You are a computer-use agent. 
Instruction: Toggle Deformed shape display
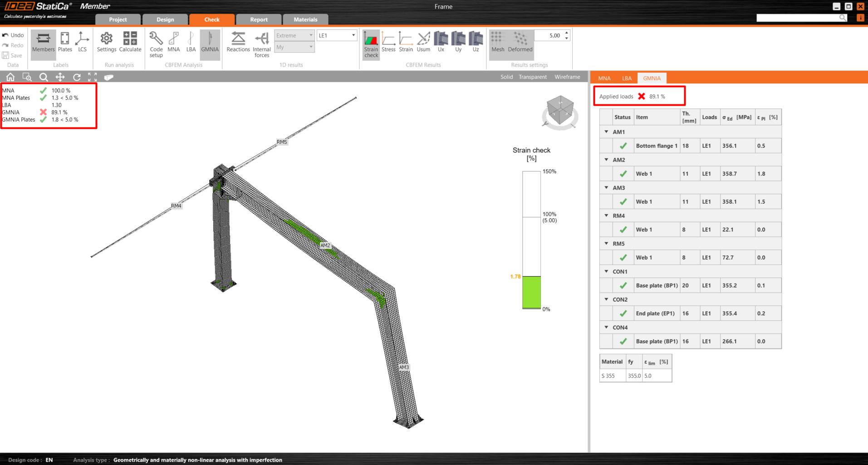pos(520,42)
